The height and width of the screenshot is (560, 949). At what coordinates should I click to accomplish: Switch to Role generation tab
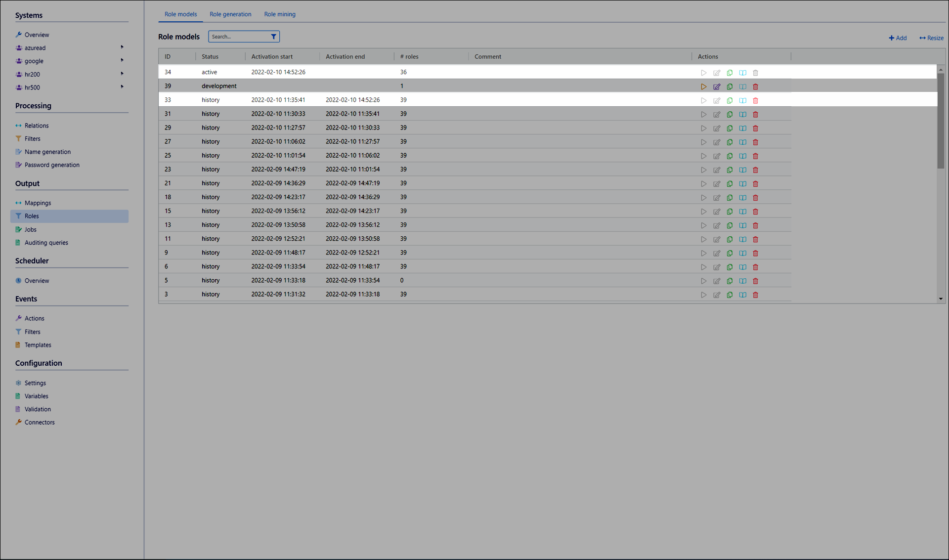point(230,14)
